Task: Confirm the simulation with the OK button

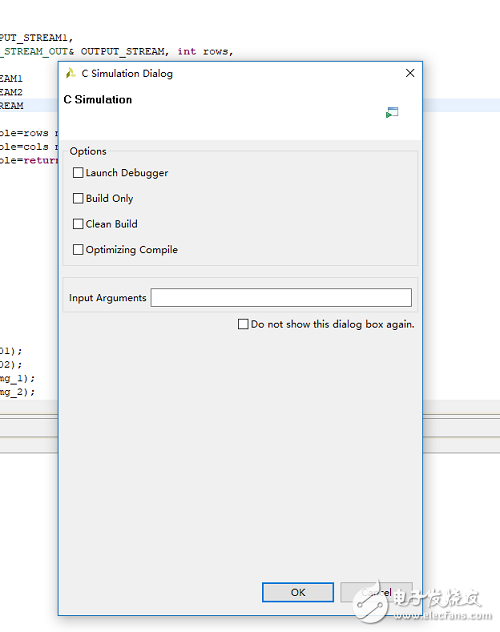Action: (x=298, y=592)
